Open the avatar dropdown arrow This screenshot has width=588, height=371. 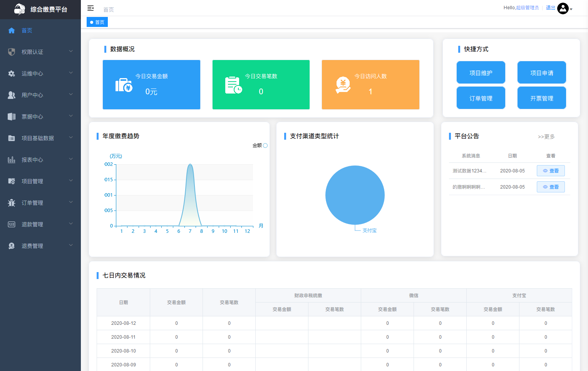pos(571,9)
